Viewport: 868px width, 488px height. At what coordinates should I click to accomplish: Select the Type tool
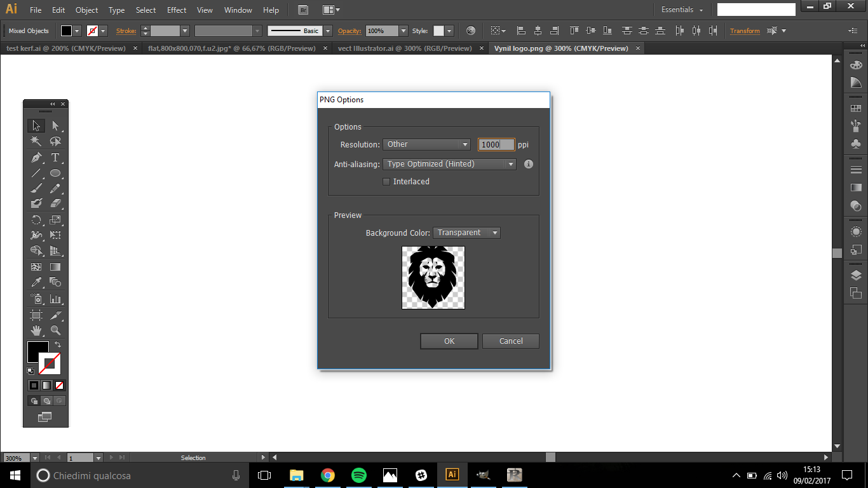(x=55, y=157)
